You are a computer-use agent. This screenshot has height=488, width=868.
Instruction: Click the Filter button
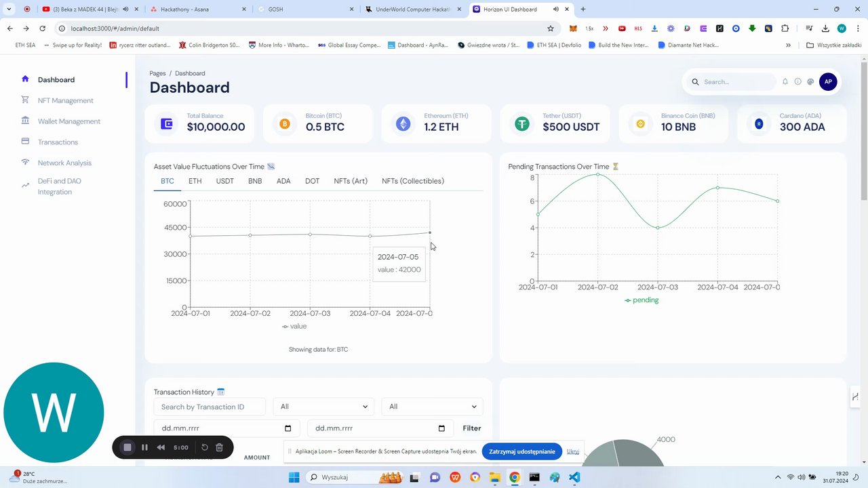pos(472,428)
